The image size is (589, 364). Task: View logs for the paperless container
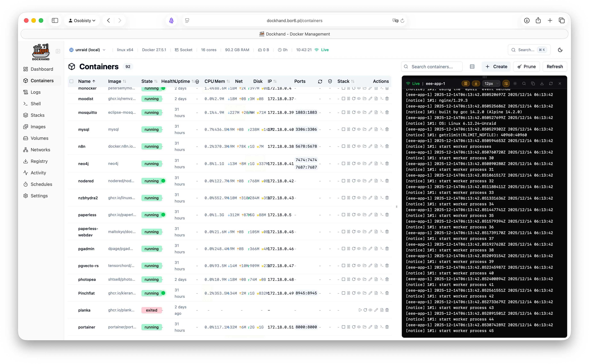pos(376,215)
